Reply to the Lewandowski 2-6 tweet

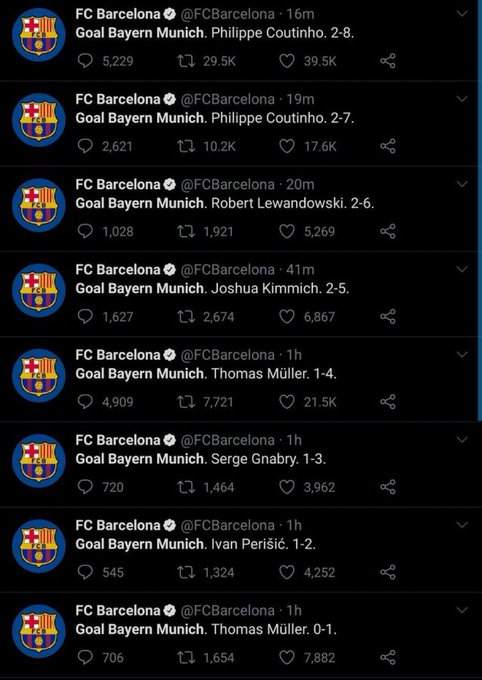pyautogui.click(x=85, y=232)
